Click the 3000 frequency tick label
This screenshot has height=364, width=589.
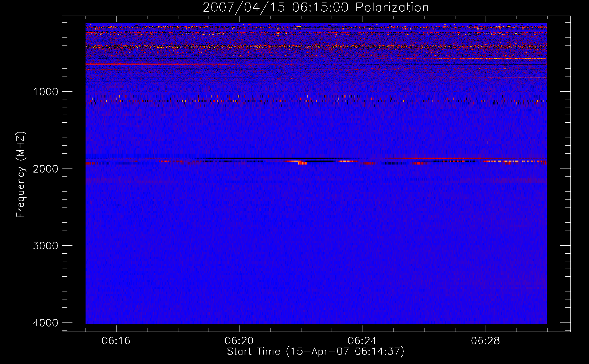tap(46, 246)
